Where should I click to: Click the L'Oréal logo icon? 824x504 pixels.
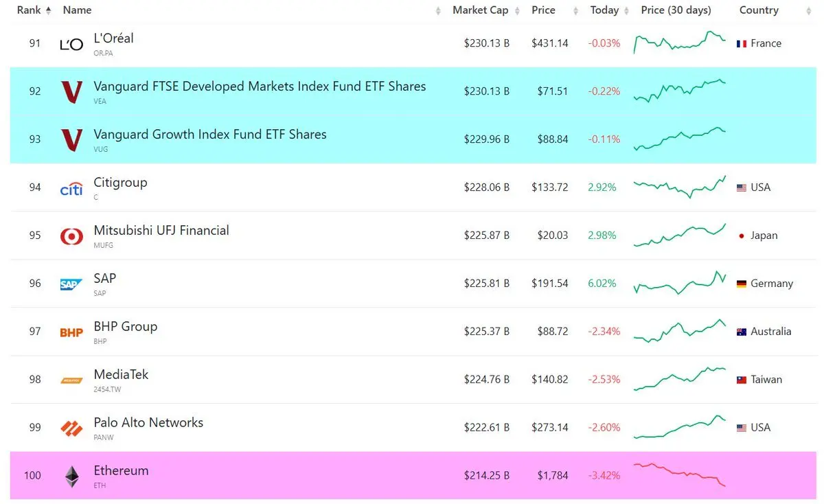tap(71, 45)
